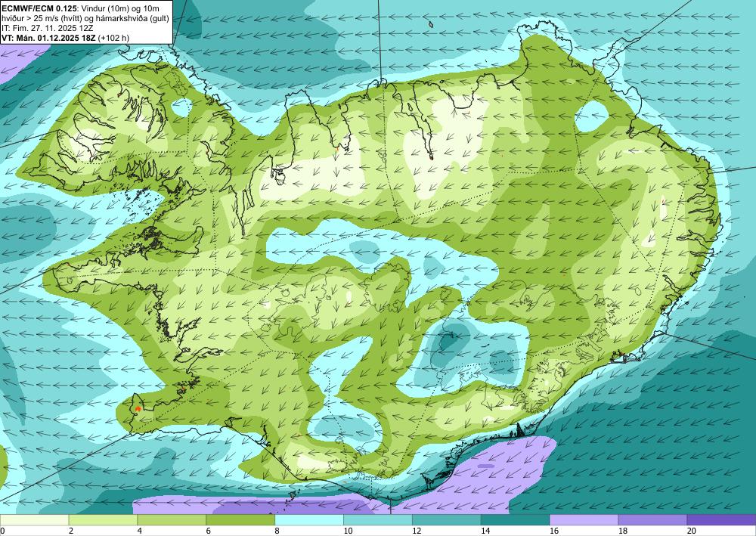The width and height of the screenshot is (756, 536).
Task: Click the "(+102 h)" forecast offset text
Action: point(113,38)
